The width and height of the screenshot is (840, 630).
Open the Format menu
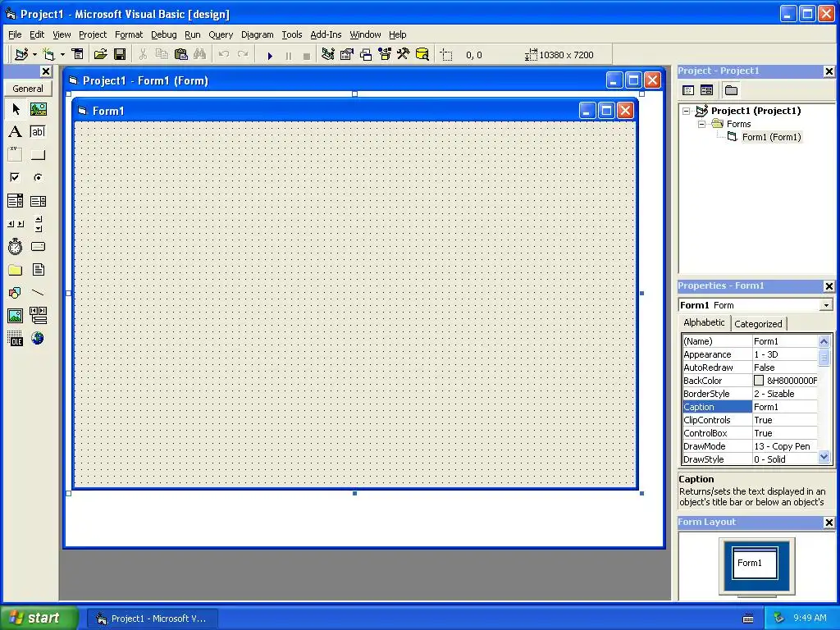click(x=129, y=34)
